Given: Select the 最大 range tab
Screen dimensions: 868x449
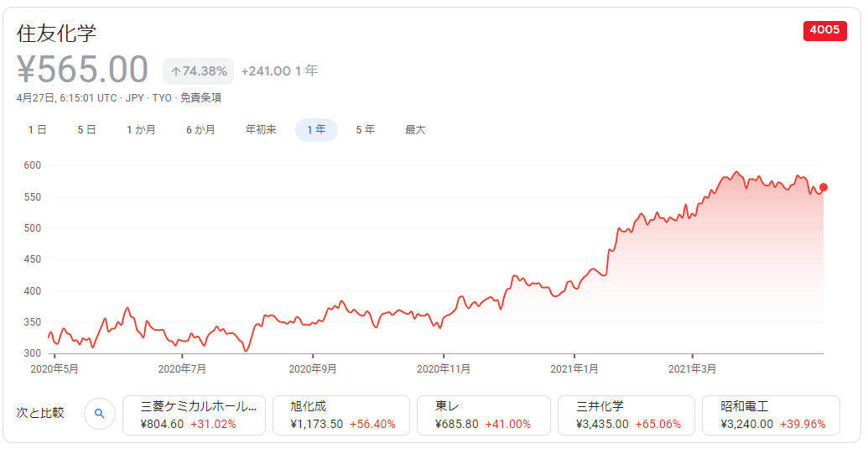Looking at the screenshot, I should tap(415, 130).
